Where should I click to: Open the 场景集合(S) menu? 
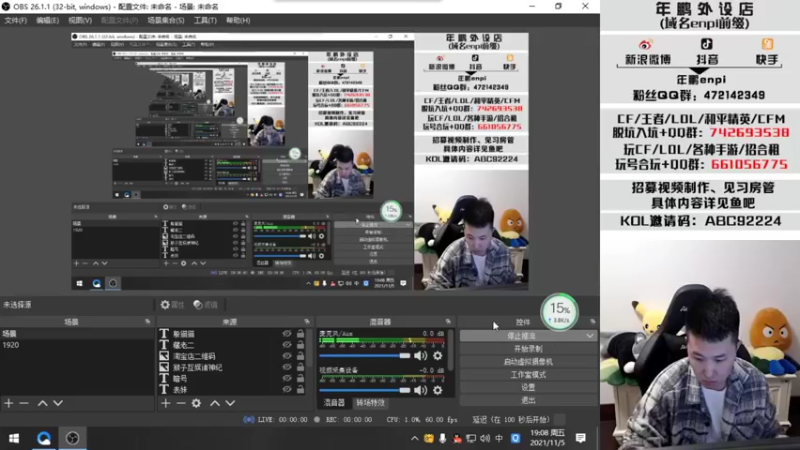point(166,20)
